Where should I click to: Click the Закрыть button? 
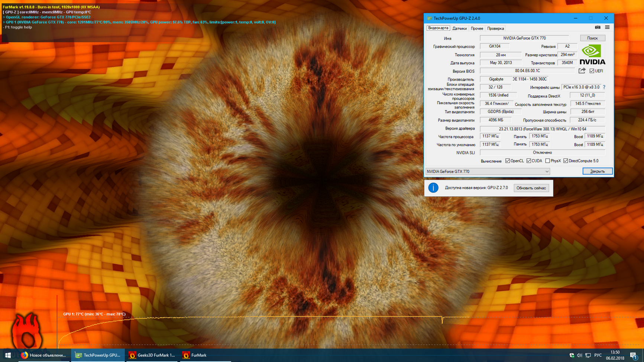click(x=597, y=171)
